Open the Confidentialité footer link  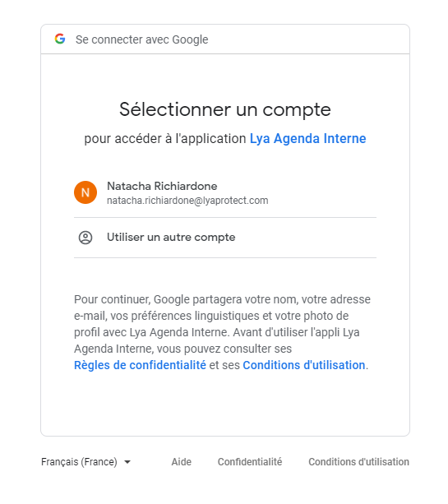tap(250, 462)
